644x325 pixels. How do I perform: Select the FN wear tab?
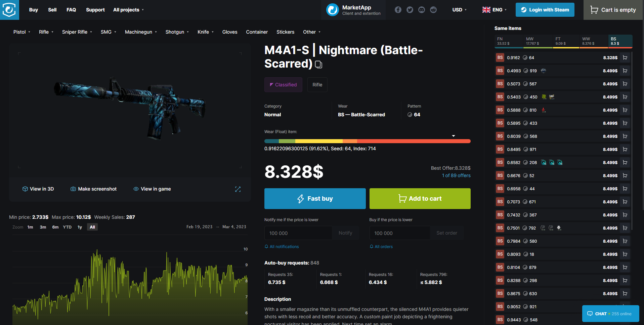pos(509,41)
